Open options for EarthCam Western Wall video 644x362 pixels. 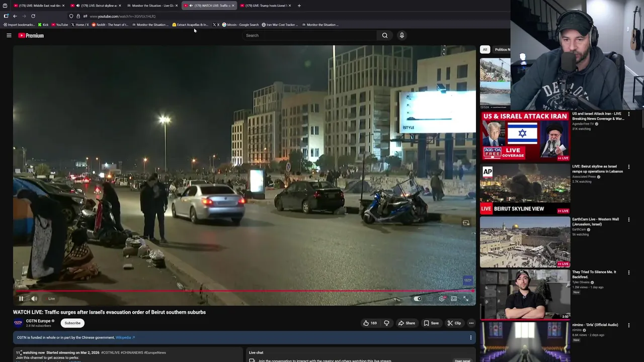tap(628, 220)
